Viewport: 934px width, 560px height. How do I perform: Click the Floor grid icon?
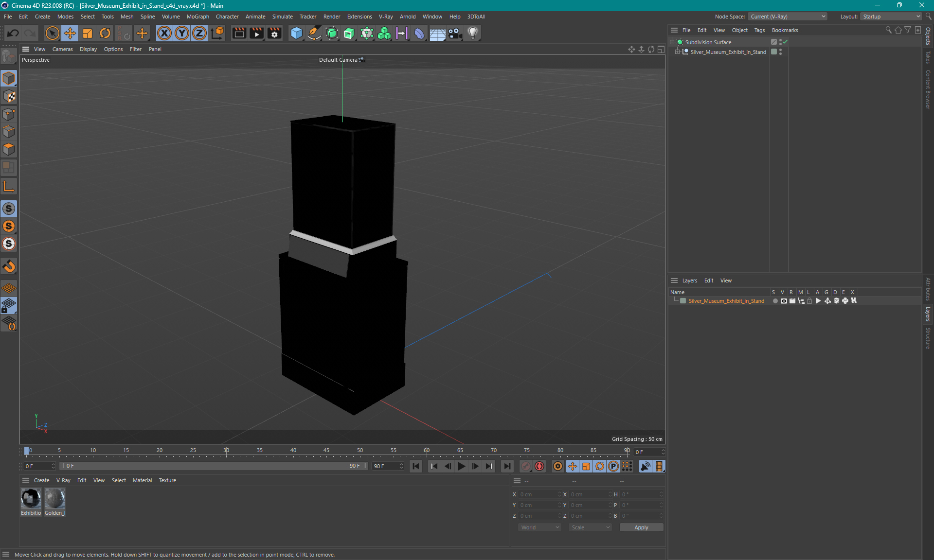coord(437,33)
